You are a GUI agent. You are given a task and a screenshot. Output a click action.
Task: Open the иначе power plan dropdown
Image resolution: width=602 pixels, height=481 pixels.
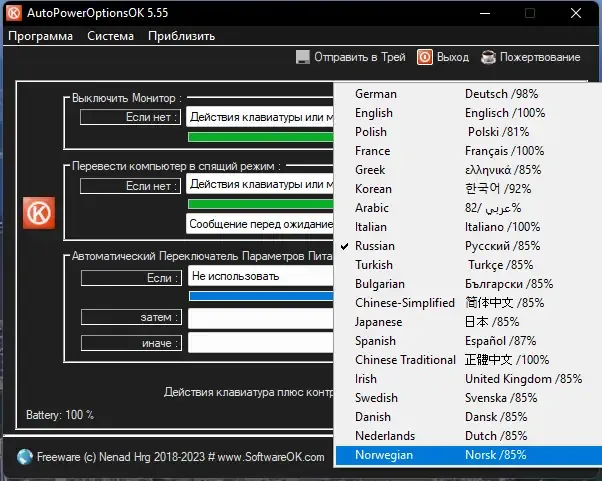[x=261, y=342]
